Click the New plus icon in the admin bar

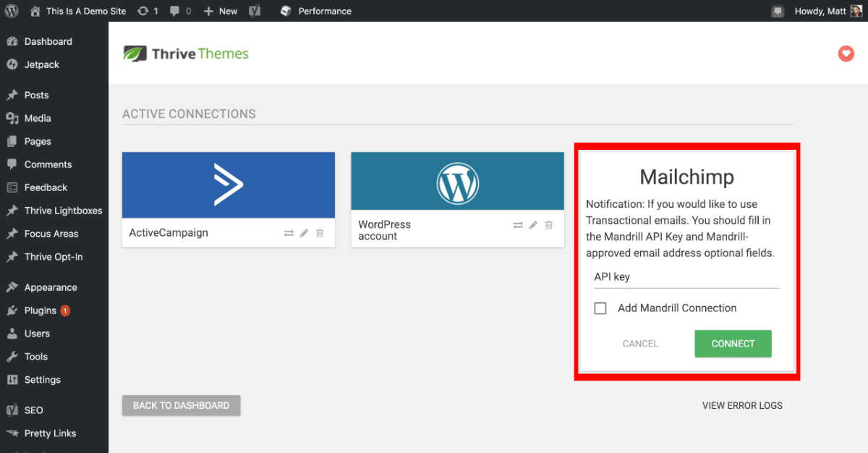point(208,11)
